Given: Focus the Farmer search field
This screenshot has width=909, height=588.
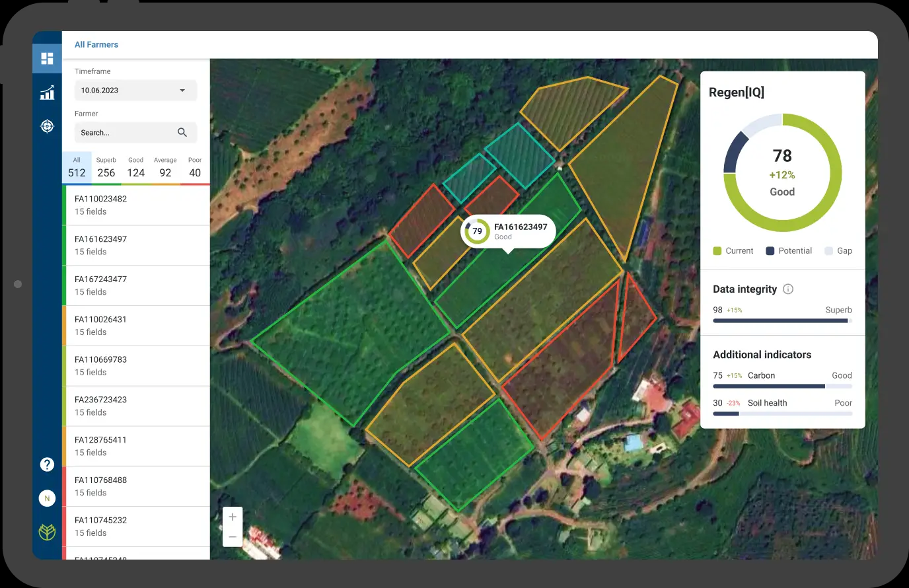Looking at the screenshot, I should tap(135, 132).
